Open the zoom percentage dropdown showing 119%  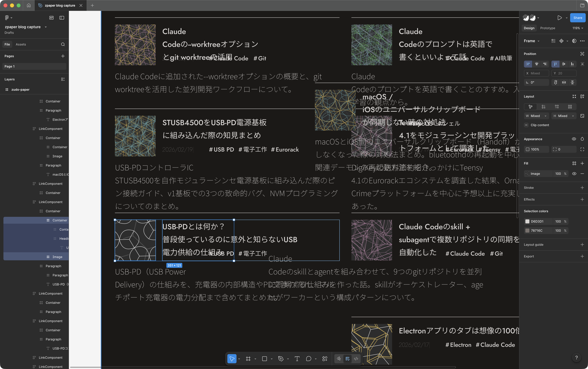(577, 28)
